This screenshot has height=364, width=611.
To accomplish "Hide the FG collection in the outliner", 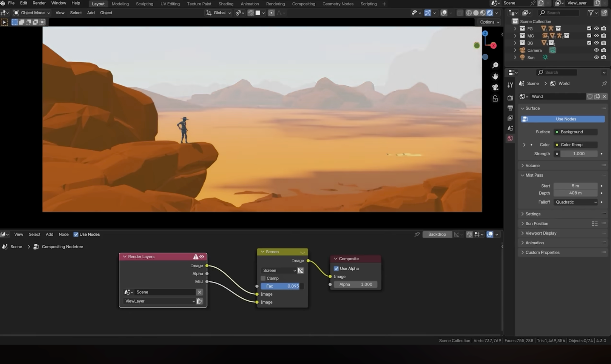I will (596, 28).
